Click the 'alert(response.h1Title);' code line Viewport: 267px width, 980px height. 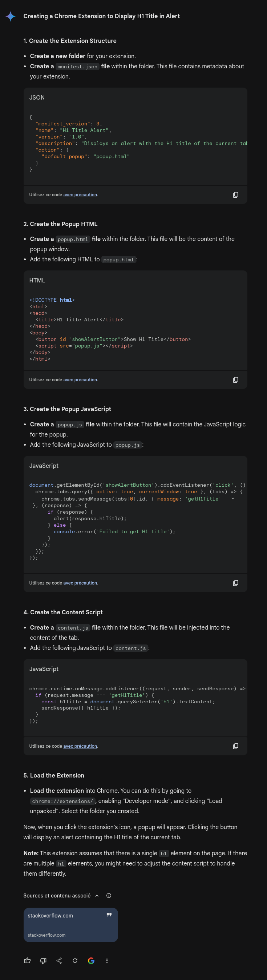tap(90, 518)
